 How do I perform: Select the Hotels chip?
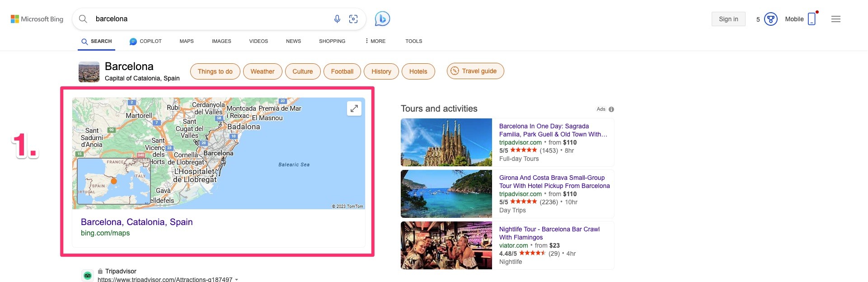(x=418, y=71)
